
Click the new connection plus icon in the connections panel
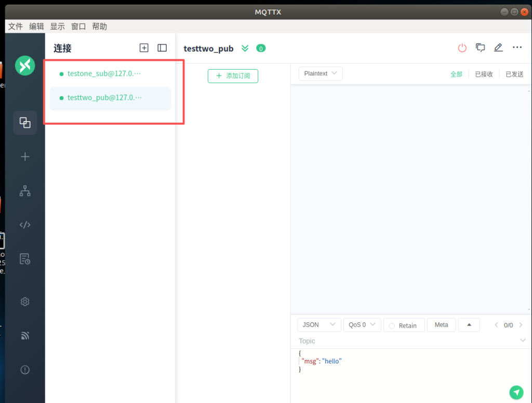coord(144,48)
